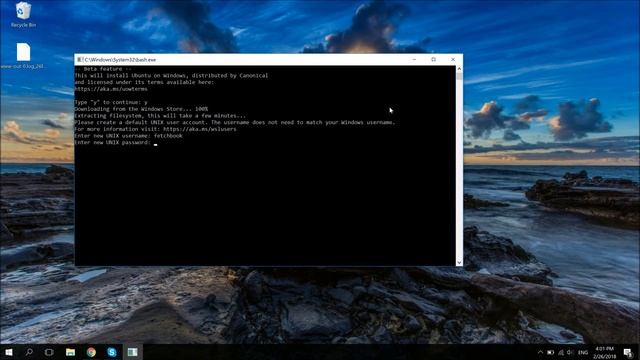Show hidden system tray icons
Screen dimensions: 640x360
(x=540, y=352)
